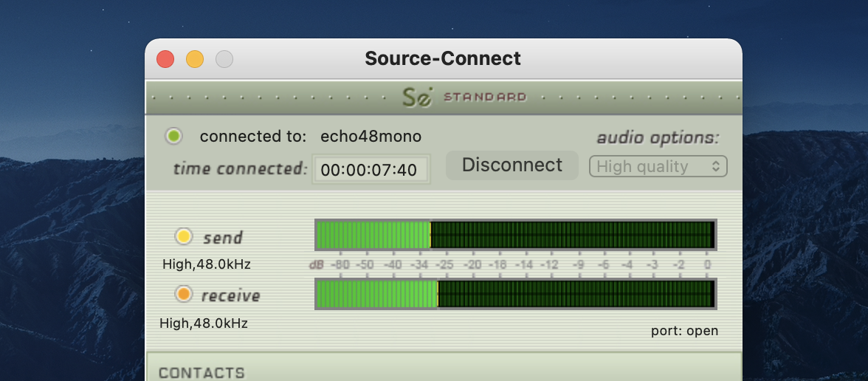Click the send label text
The image size is (868, 381).
pos(223,238)
